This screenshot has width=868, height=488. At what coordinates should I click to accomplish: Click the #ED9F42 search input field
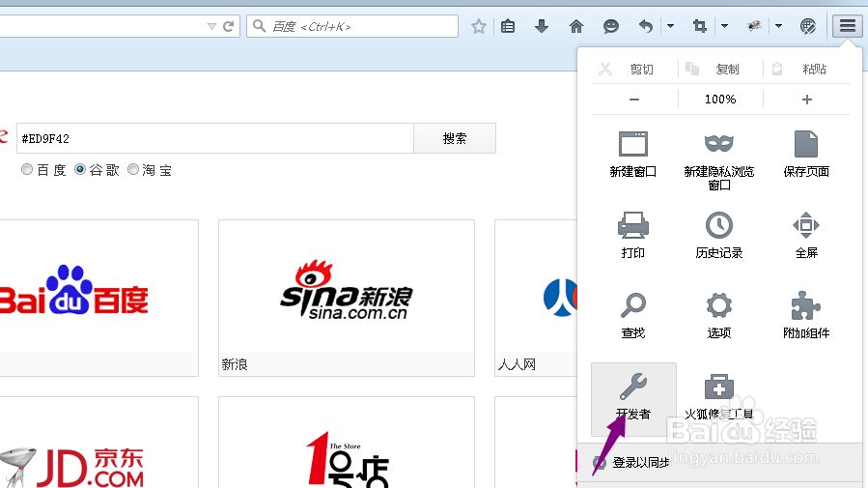click(215, 138)
